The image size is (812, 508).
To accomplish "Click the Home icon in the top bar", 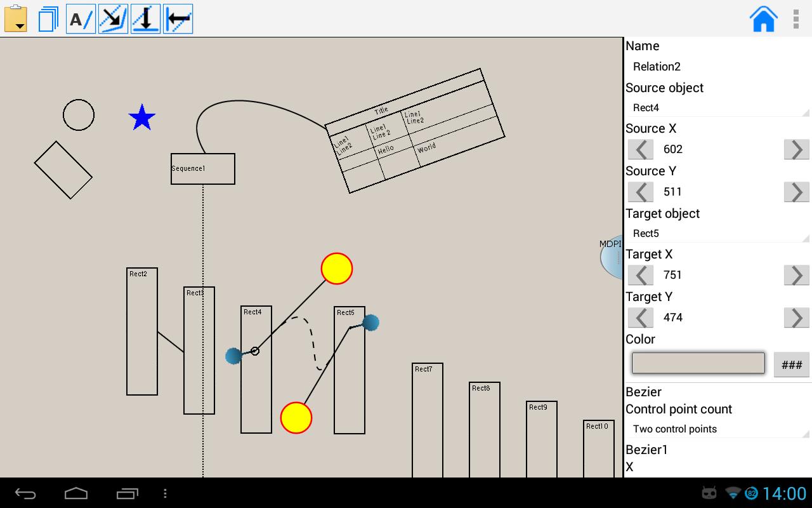I will tap(763, 18).
